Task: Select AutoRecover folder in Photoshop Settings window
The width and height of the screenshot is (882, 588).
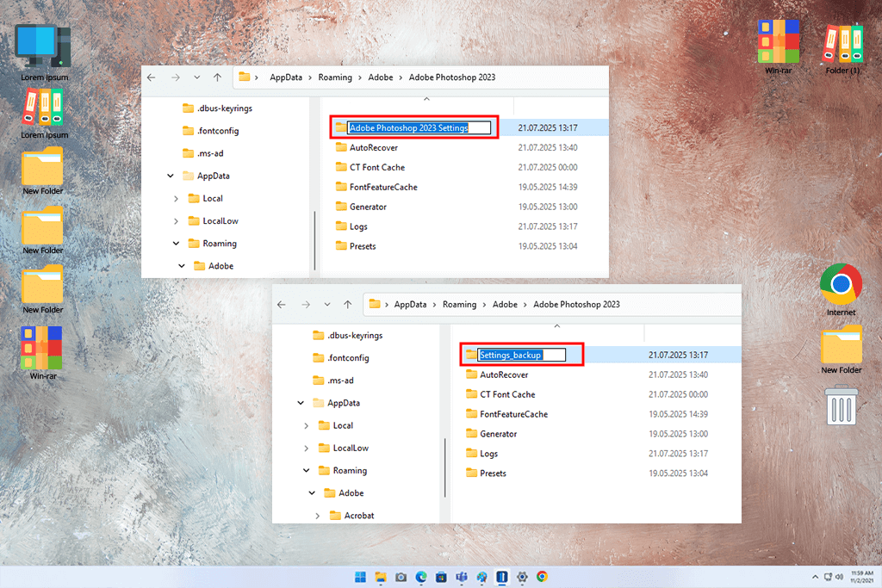Action: (367, 147)
